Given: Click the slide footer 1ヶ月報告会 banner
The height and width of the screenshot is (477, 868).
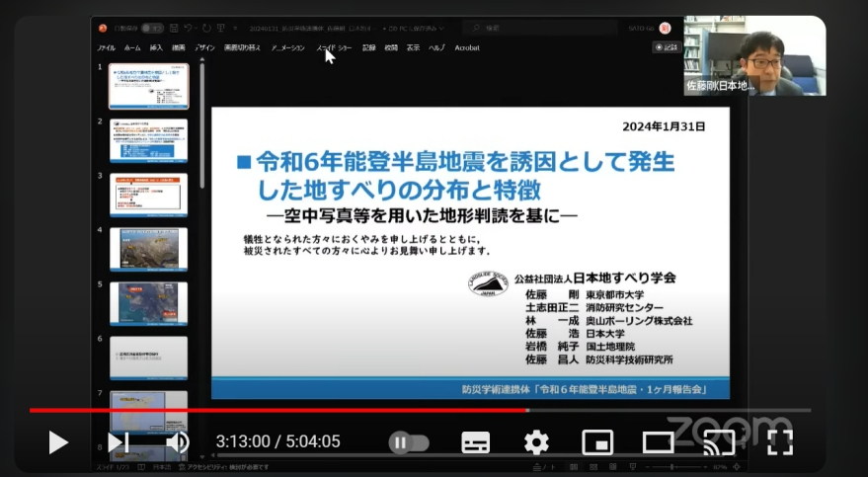Looking at the screenshot, I should tap(470, 389).
